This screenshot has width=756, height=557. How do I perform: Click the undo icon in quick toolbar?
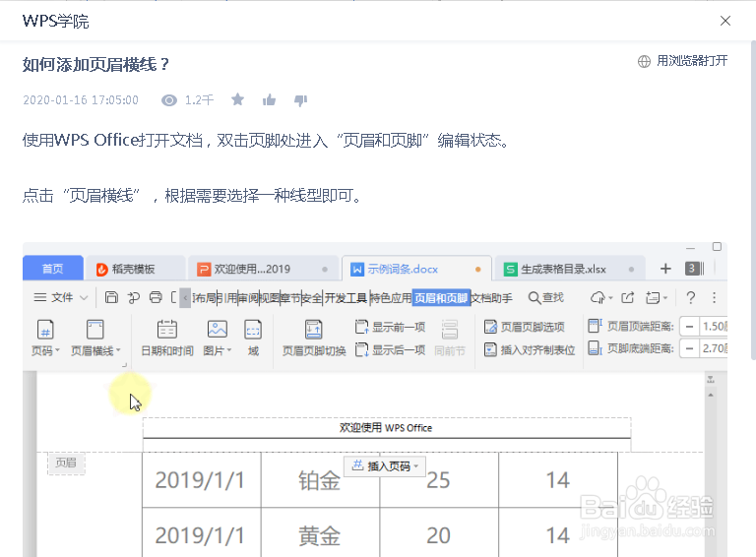tap(134, 298)
